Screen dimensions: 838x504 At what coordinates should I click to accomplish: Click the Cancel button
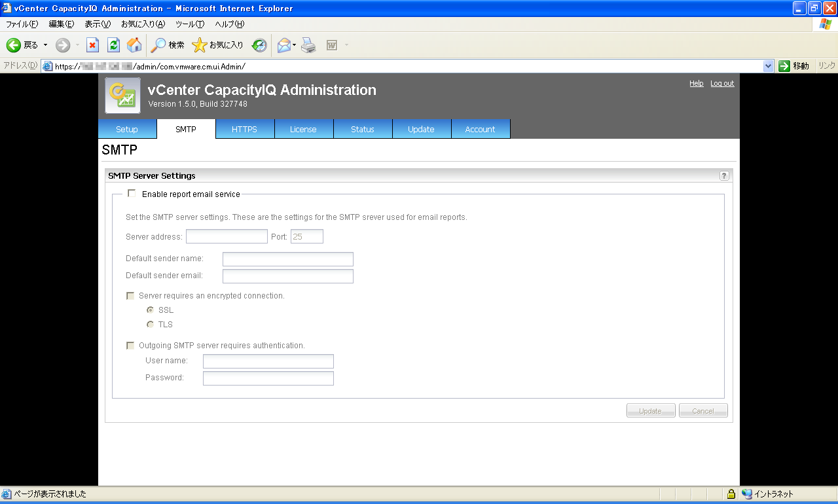tap(703, 410)
